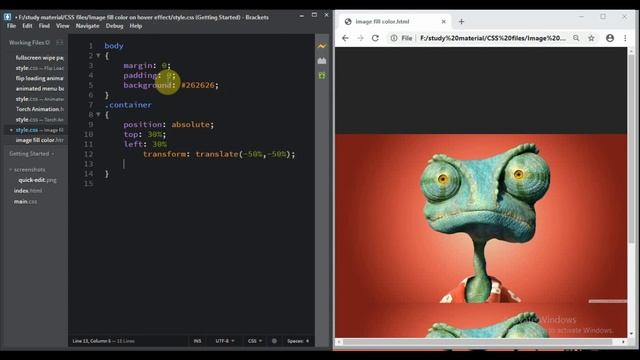
Task: Toggle Spaces indentation type in status bar
Action: pyautogui.click(x=295, y=341)
